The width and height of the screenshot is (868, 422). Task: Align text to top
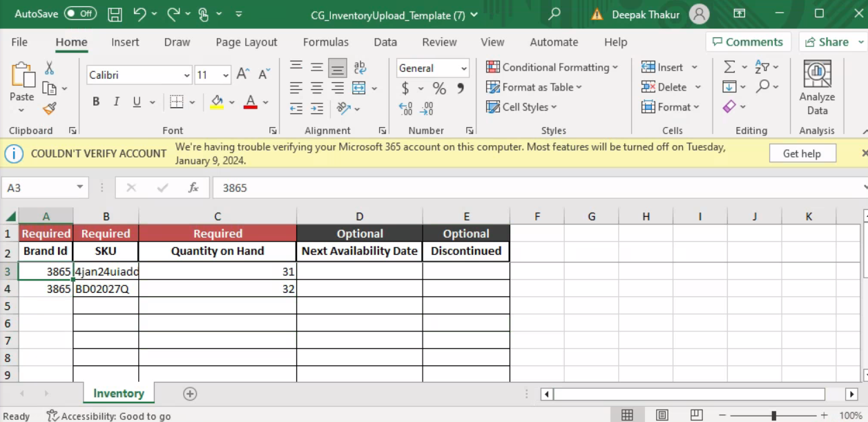pyautogui.click(x=296, y=67)
